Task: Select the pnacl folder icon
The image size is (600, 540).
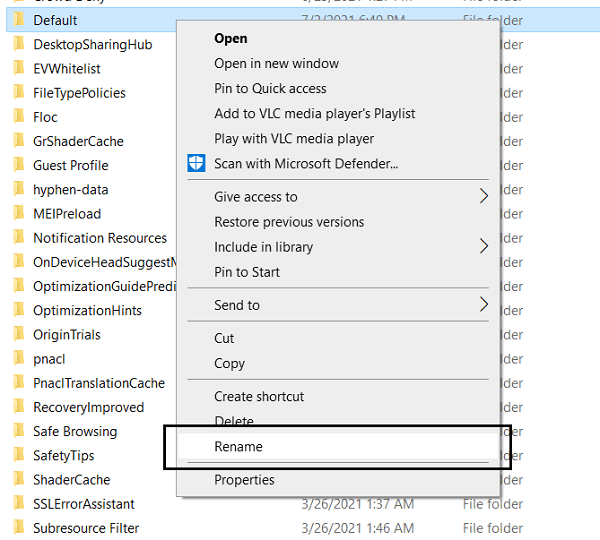Action: click(19, 358)
